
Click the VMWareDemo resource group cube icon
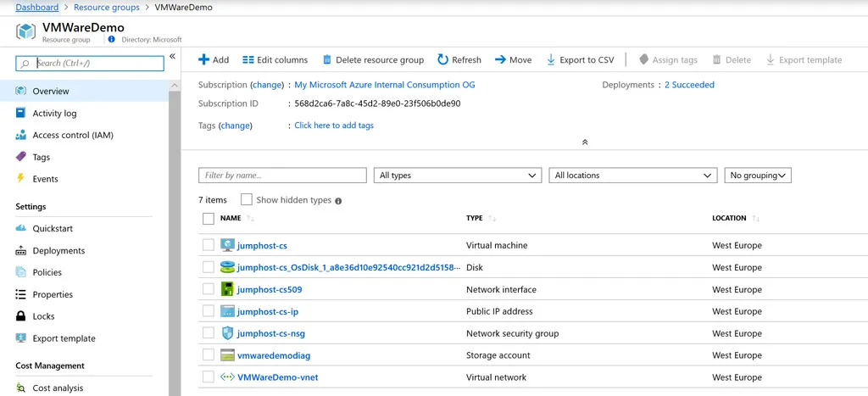[26, 31]
